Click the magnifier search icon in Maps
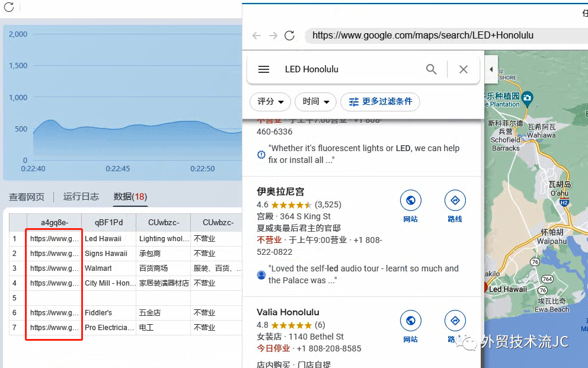 point(432,69)
